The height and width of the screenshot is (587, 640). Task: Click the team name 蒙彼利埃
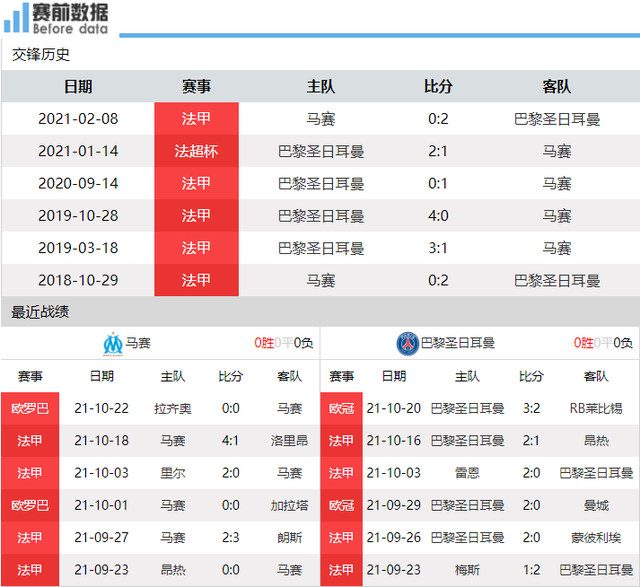596,538
